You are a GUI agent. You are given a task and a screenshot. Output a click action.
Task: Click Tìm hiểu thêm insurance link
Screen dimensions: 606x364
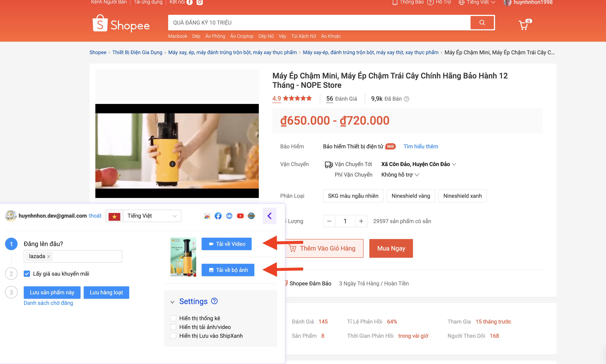click(x=421, y=147)
